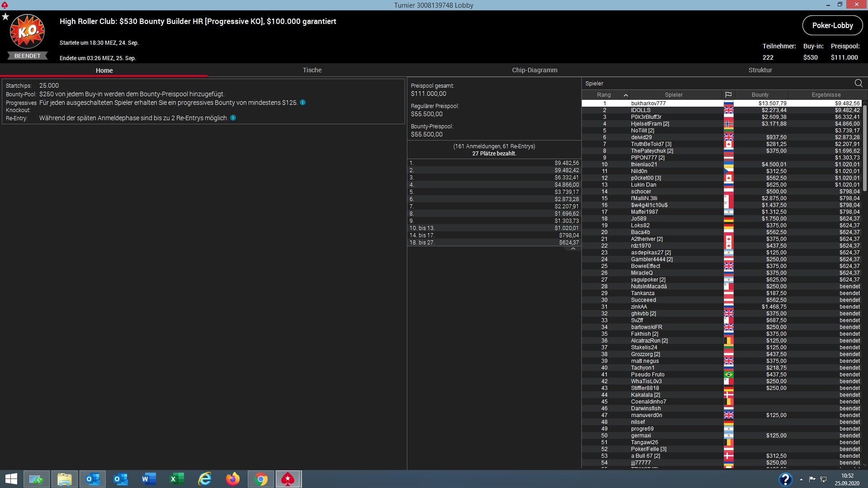Click the info icon beside Re-Entry description
Viewport: 868px width, 488px height.
[x=233, y=118]
